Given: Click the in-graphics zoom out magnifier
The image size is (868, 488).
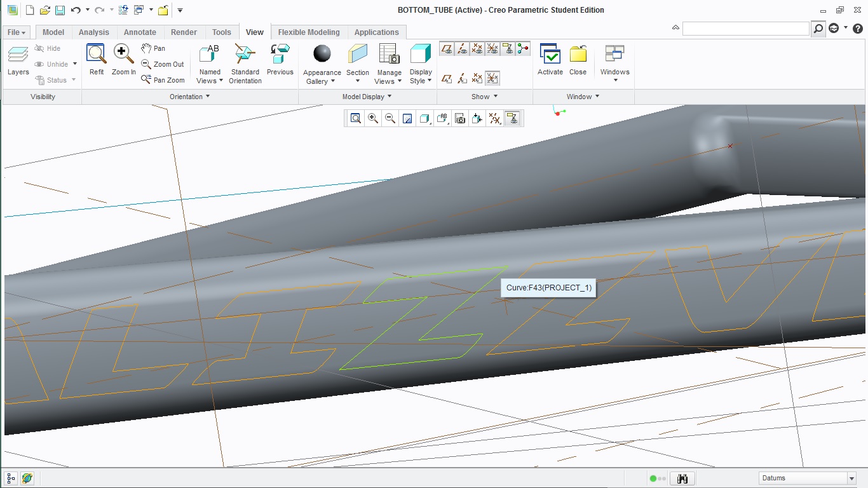Looking at the screenshot, I should click(x=390, y=118).
